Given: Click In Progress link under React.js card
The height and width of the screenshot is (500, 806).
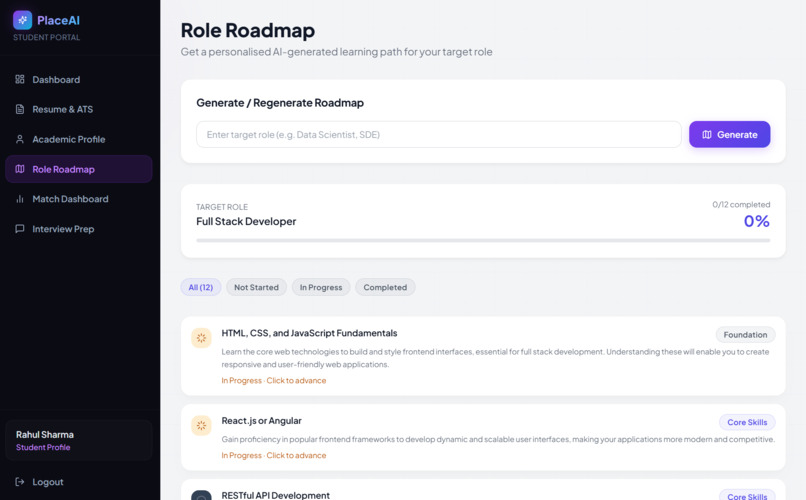Looking at the screenshot, I should pyautogui.click(x=273, y=455).
